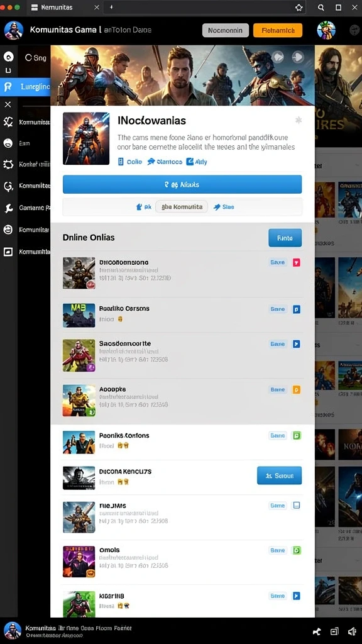Open the Paoniks Konfons entry title
The height and width of the screenshot is (644, 362).
(124, 435)
